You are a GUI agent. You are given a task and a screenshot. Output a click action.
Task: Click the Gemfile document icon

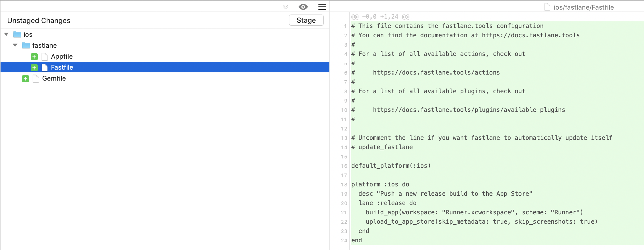pos(36,79)
